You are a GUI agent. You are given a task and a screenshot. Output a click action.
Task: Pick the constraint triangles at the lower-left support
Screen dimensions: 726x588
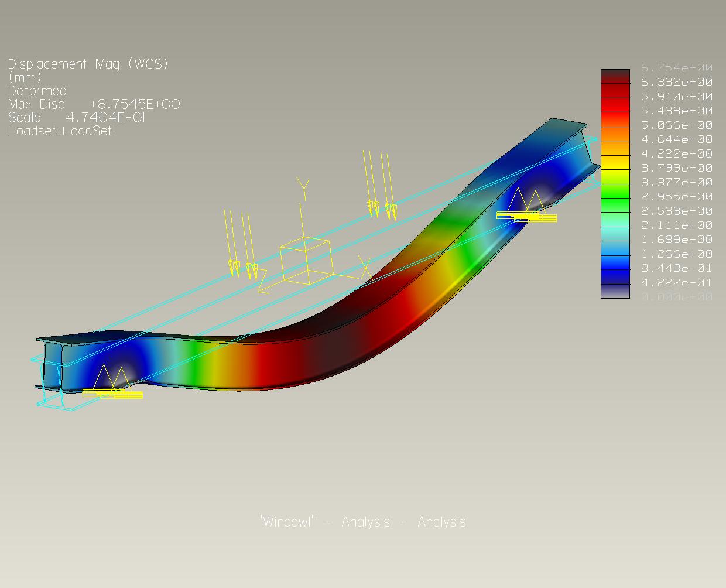click(x=112, y=381)
